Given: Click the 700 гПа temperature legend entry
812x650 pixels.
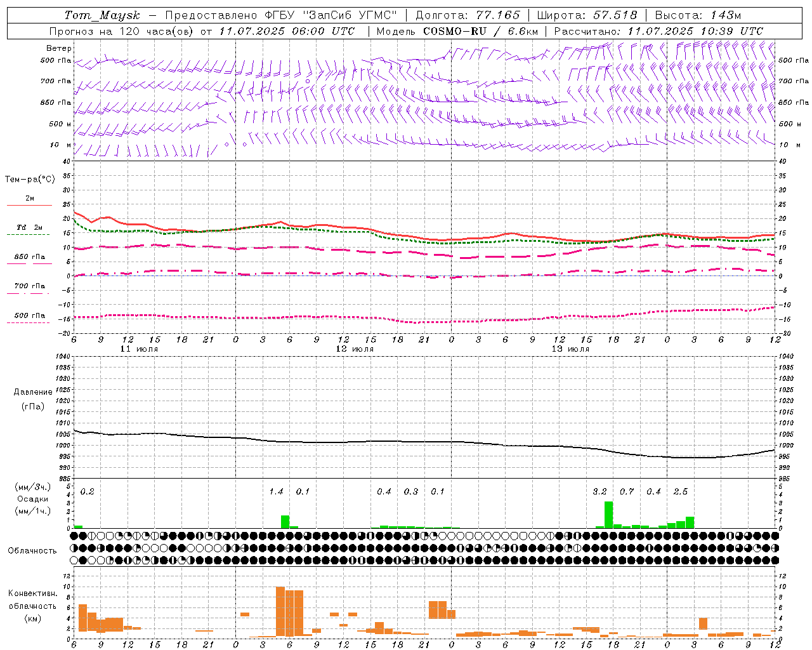Looking at the screenshot, I should 30,286.
